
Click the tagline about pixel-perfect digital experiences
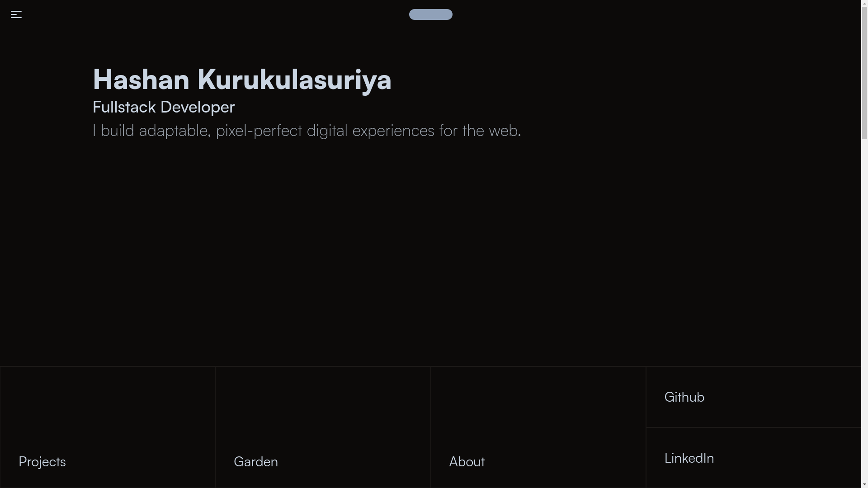(307, 131)
